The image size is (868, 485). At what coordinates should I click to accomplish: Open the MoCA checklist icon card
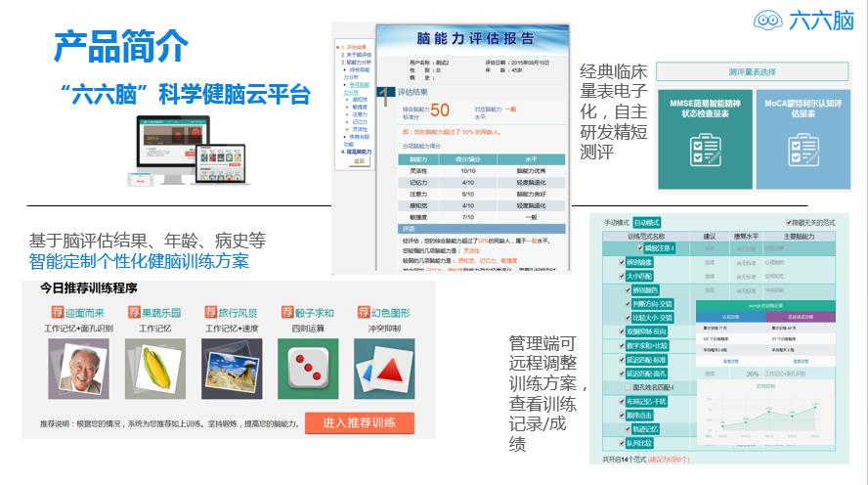[x=803, y=140]
